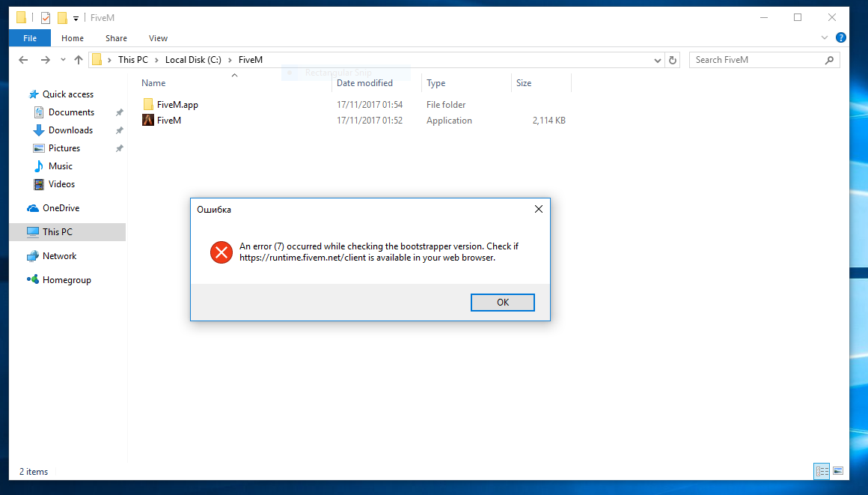The width and height of the screenshot is (868, 495).
Task: Refresh the FiveM folder view
Action: click(x=673, y=60)
